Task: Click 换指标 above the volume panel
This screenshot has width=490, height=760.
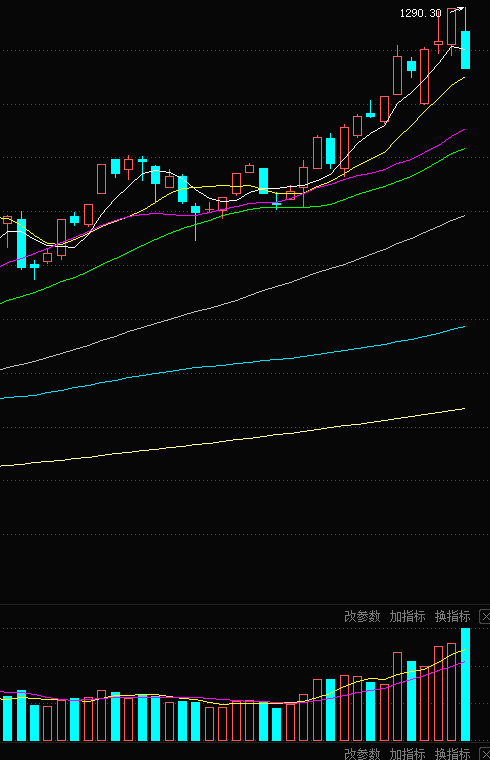Action: [452, 616]
